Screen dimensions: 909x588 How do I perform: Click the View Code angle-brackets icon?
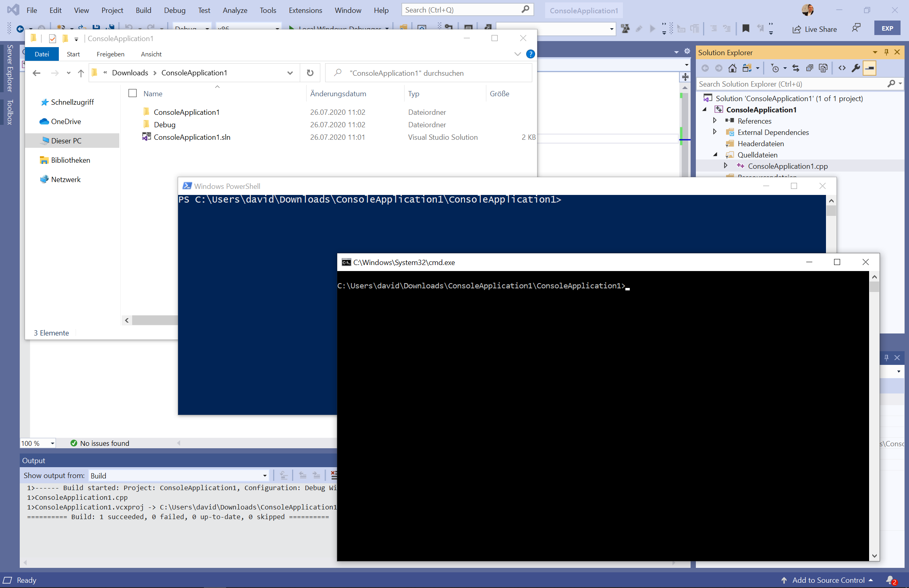click(x=842, y=68)
